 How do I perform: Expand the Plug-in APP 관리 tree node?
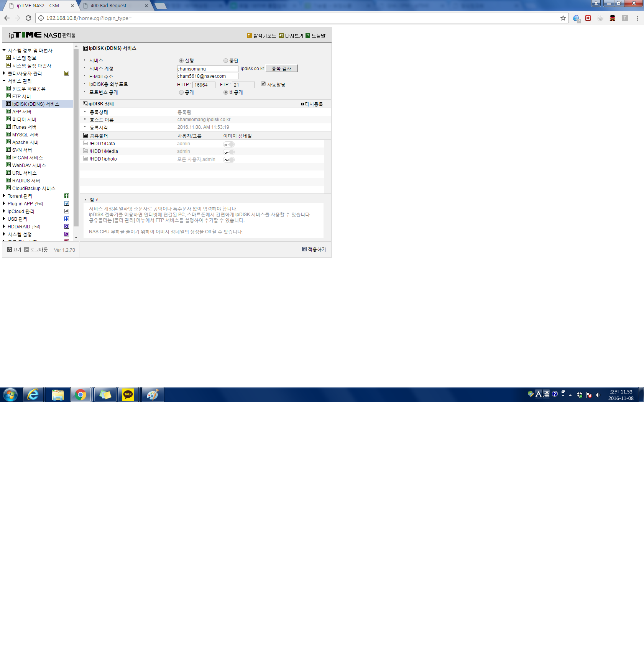(x=4, y=203)
